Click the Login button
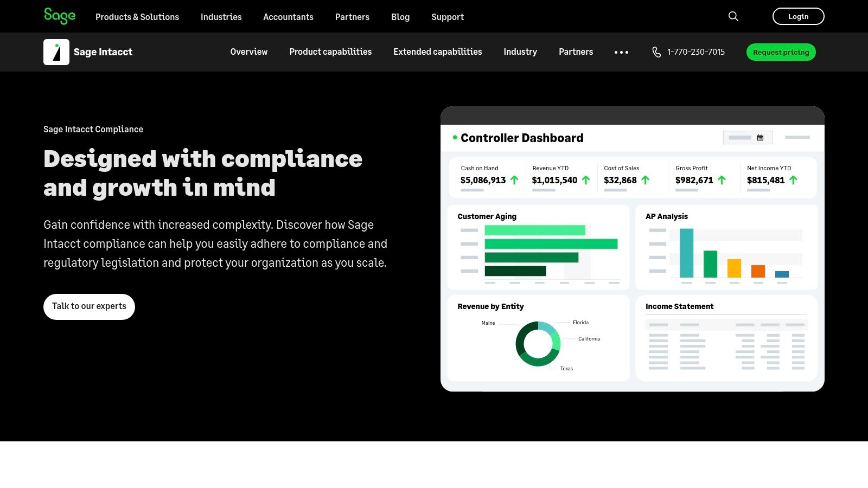 click(798, 16)
